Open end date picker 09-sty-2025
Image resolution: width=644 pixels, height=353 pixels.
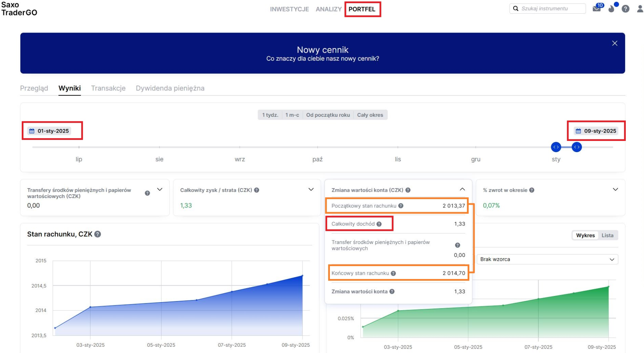pos(596,131)
